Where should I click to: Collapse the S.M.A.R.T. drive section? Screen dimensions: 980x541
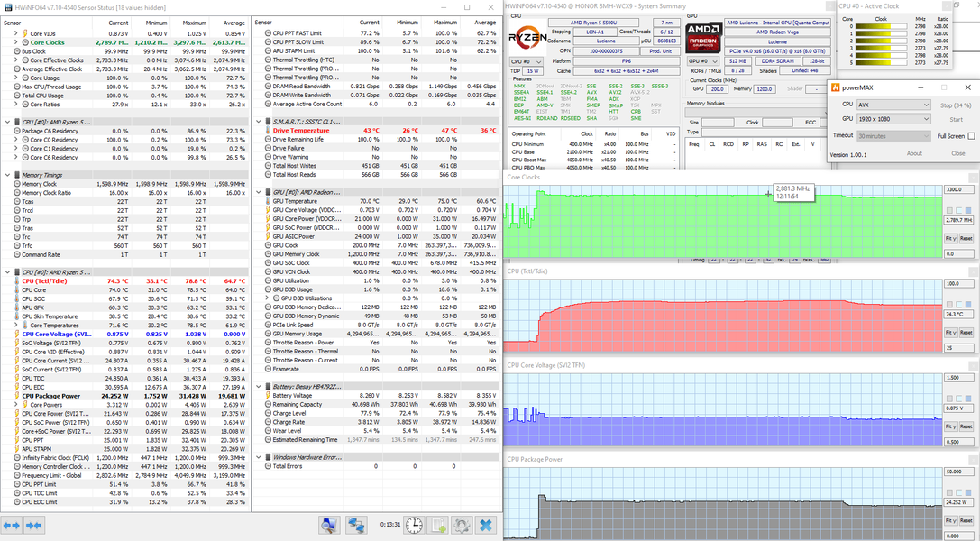[x=259, y=122]
